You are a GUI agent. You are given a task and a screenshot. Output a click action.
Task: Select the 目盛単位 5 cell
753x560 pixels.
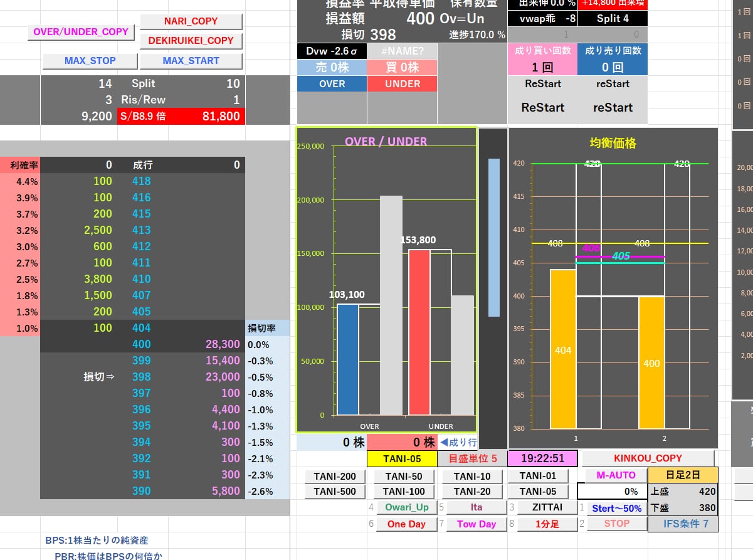click(x=472, y=459)
